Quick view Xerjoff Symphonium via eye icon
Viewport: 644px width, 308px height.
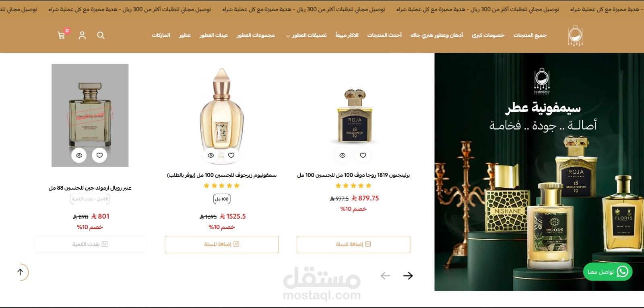click(x=211, y=155)
